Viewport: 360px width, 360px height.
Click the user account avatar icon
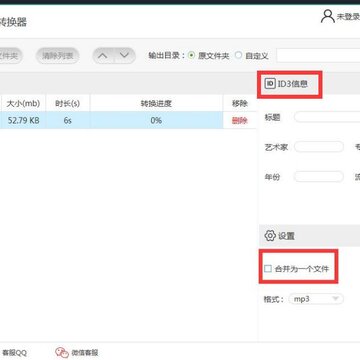click(x=328, y=16)
